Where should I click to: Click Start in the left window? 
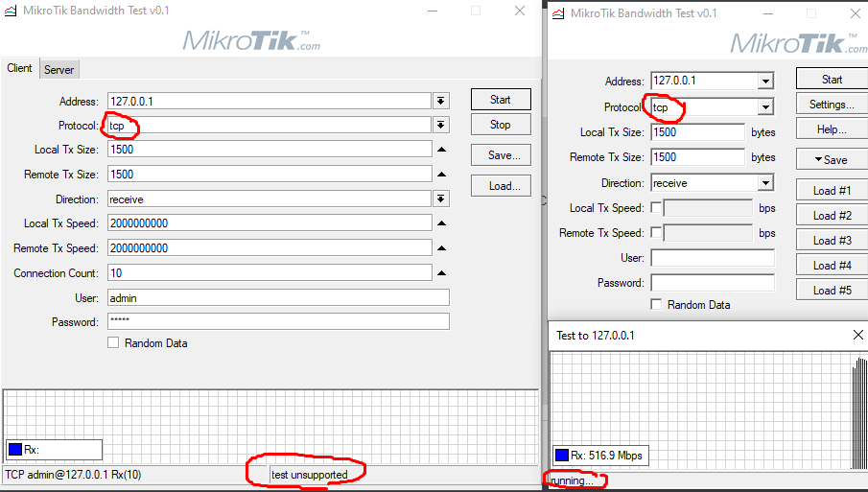point(501,100)
